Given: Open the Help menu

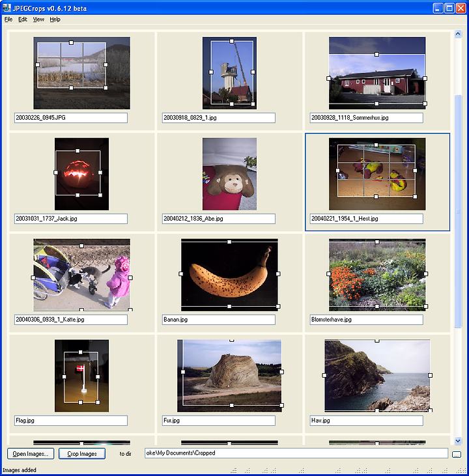Looking at the screenshot, I should [x=55, y=20].
